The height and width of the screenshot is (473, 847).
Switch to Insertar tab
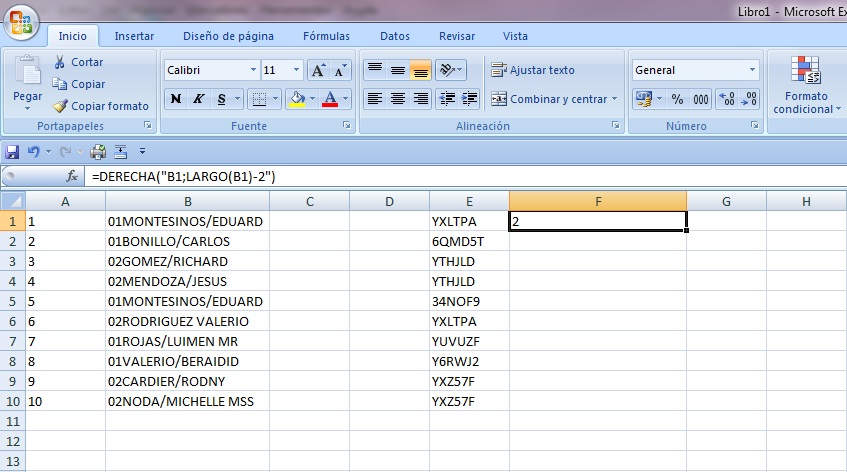click(134, 36)
